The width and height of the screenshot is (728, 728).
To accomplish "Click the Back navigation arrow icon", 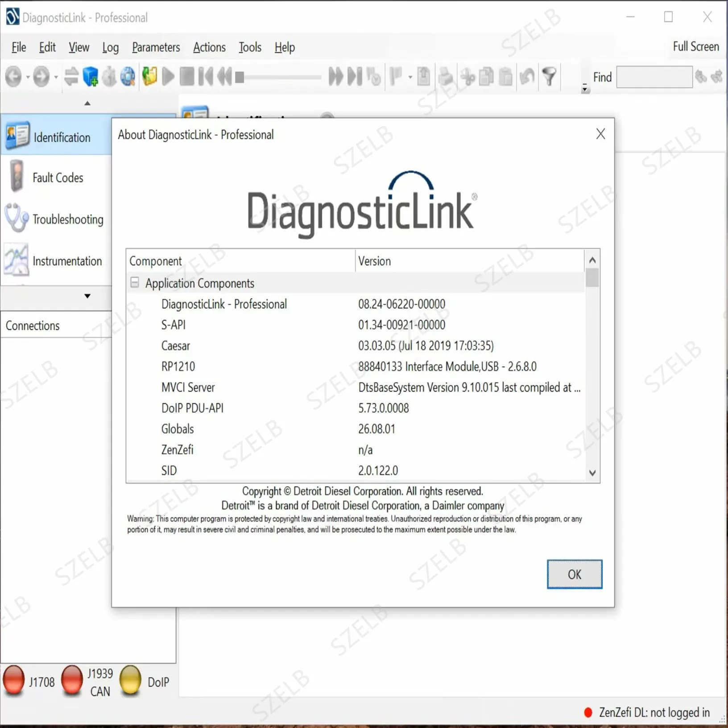I will 13,77.
